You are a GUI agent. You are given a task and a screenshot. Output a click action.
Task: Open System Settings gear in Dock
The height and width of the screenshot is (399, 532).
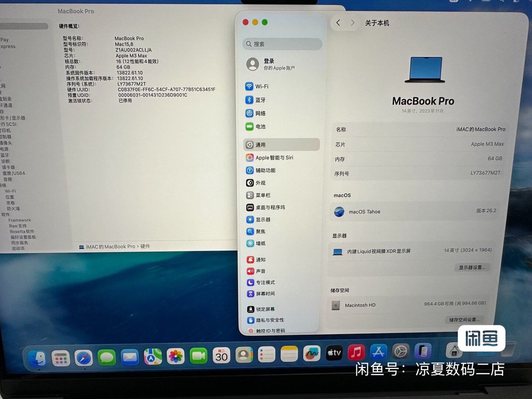click(401, 351)
